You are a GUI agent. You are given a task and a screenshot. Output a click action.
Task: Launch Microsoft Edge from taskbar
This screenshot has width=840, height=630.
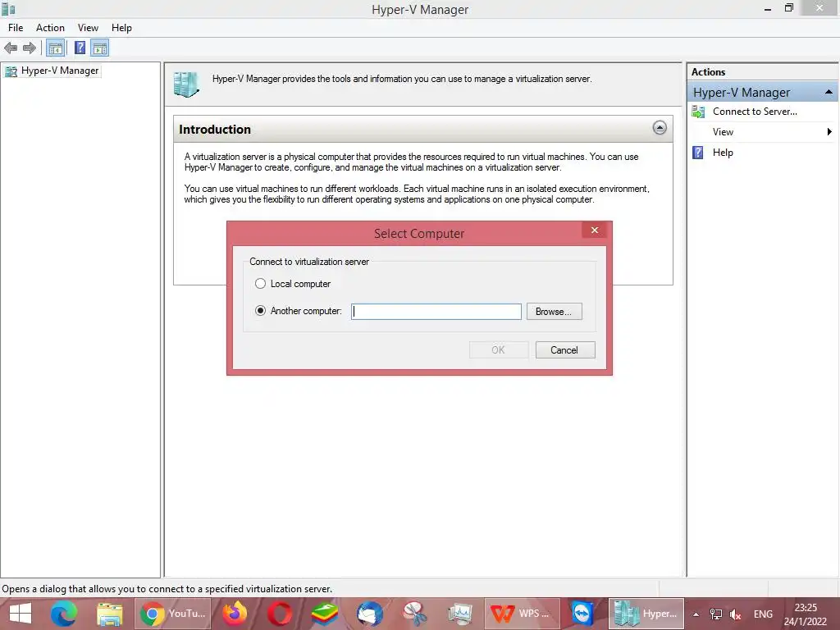coord(64,614)
